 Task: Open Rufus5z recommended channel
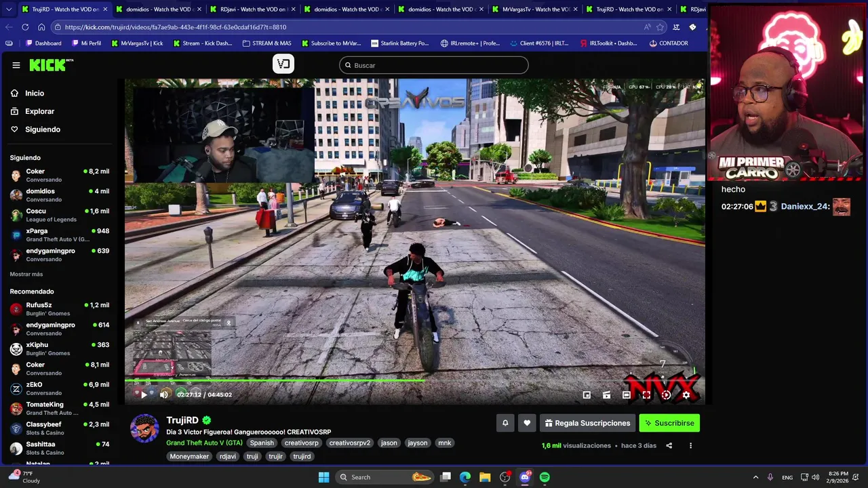pyautogui.click(x=60, y=309)
